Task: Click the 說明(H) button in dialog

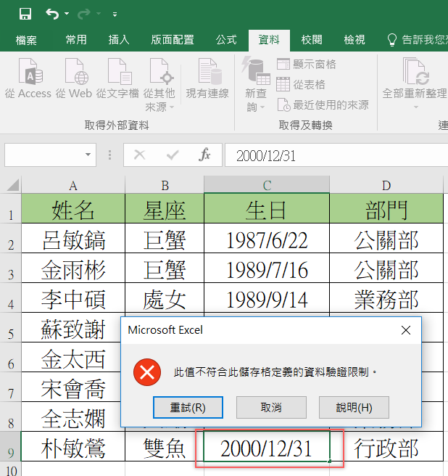Action: pos(354,407)
